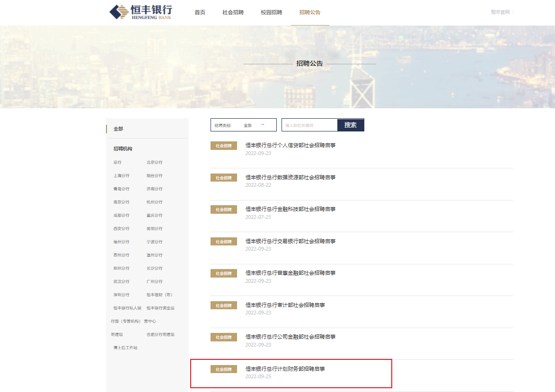Click 社会招聘 tag beside 个人信贷部 posting
555x392 pixels.
click(x=224, y=146)
